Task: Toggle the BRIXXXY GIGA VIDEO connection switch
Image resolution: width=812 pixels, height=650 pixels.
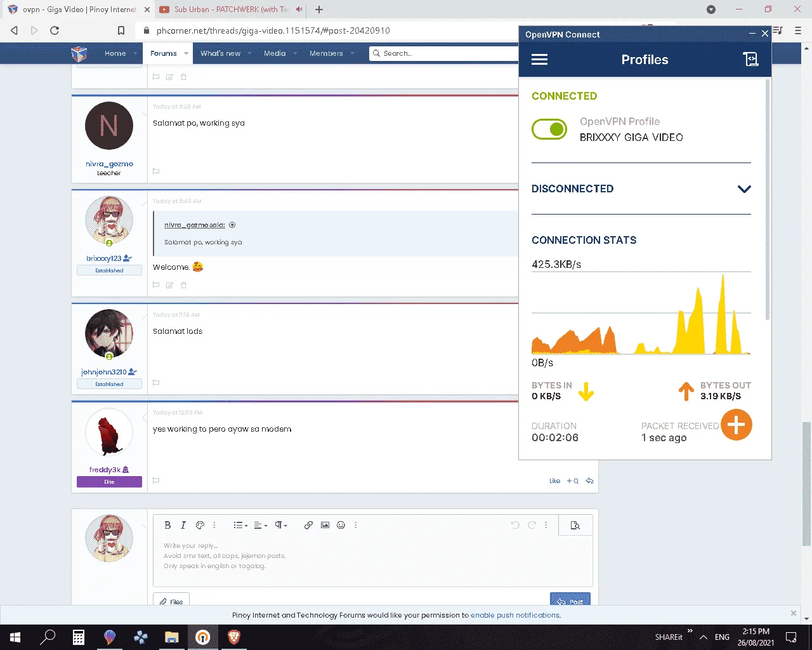Action: click(x=549, y=129)
